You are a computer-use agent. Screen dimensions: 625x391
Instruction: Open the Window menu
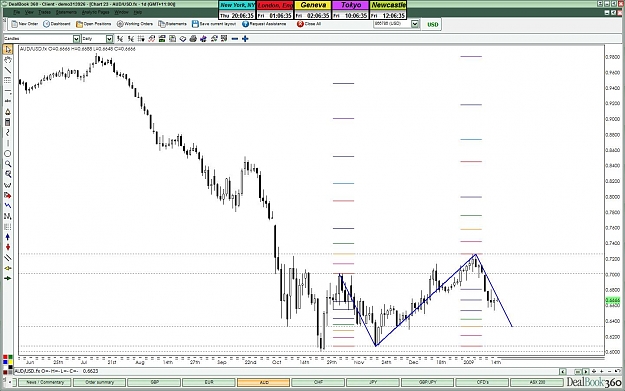tap(122, 12)
